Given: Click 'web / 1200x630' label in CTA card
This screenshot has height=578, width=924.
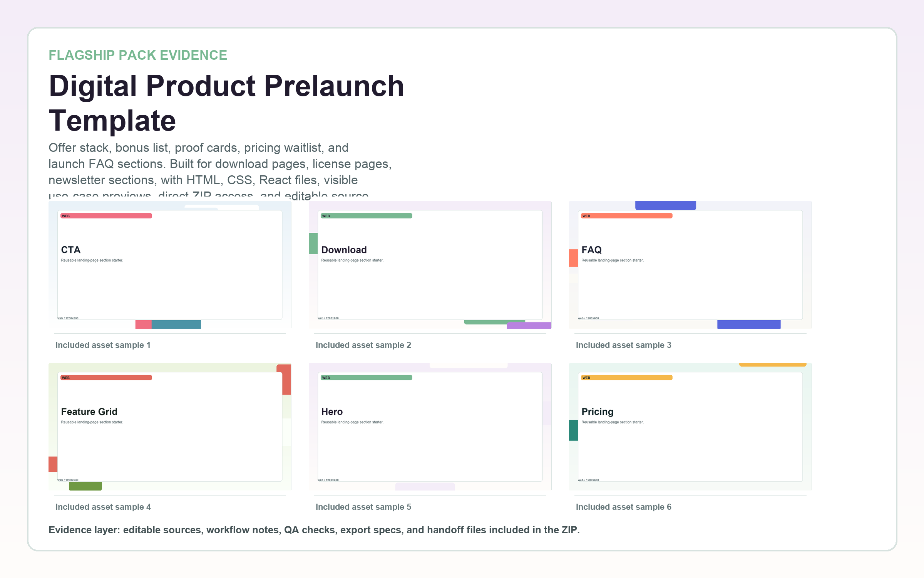Looking at the screenshot, I should [68, 318].
